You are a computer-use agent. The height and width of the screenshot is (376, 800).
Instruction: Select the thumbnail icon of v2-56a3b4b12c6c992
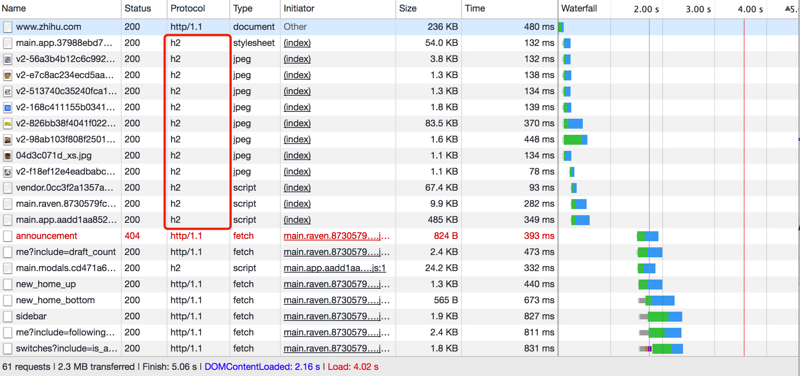coord(7,59)
